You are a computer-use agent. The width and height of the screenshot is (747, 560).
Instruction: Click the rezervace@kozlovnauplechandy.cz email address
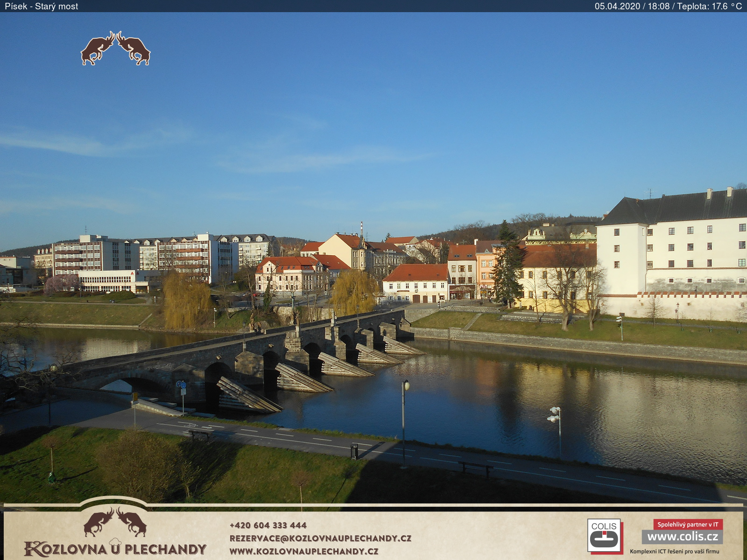tap(320, 538)
